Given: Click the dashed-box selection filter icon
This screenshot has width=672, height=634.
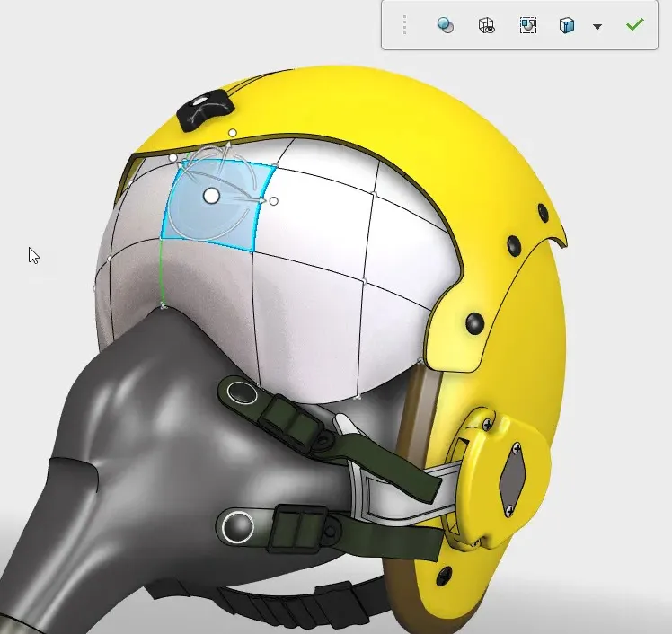Looking at the screenshot, I should tap(528, 25).
